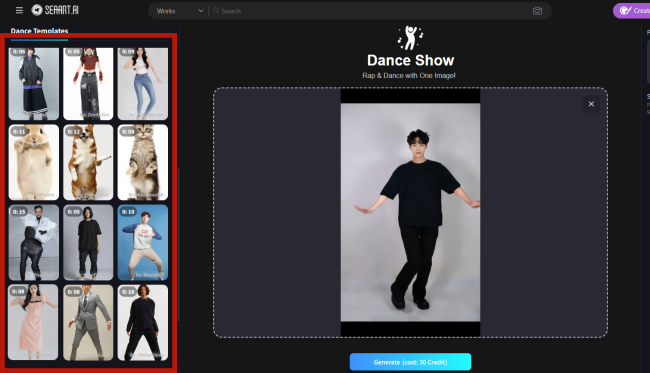650x373 pixels.
Task: Choose red top girl template 0:05
Action: pos(88,84)
